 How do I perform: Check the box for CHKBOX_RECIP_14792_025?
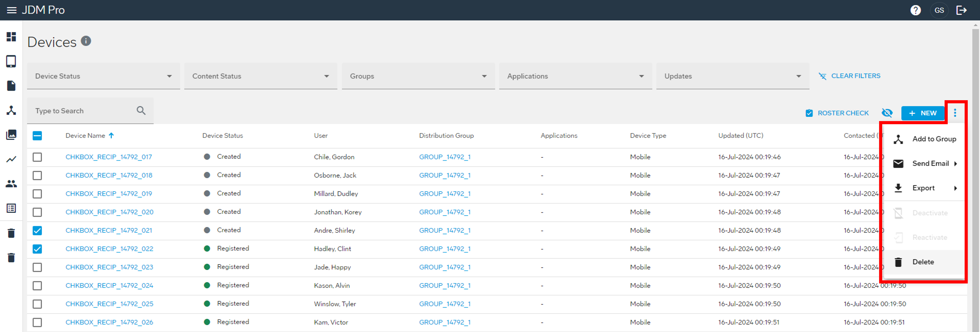pyautogui.click(x=37, y=304)
